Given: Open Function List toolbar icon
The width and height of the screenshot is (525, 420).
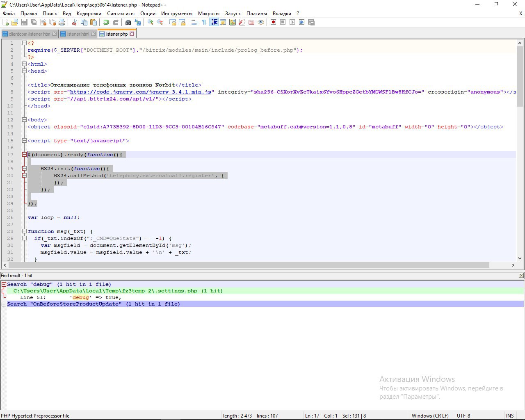Looking at the screenshot, I should point(242,22).
